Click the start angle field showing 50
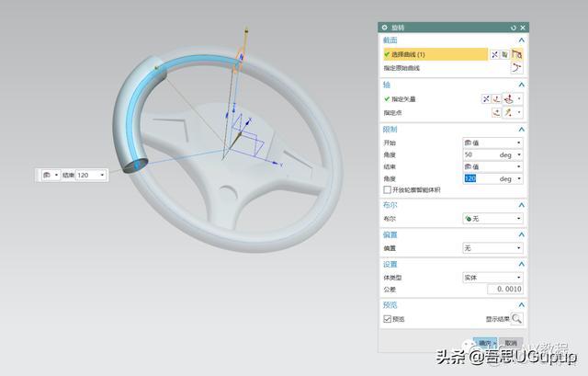 (x=481, y=154)
